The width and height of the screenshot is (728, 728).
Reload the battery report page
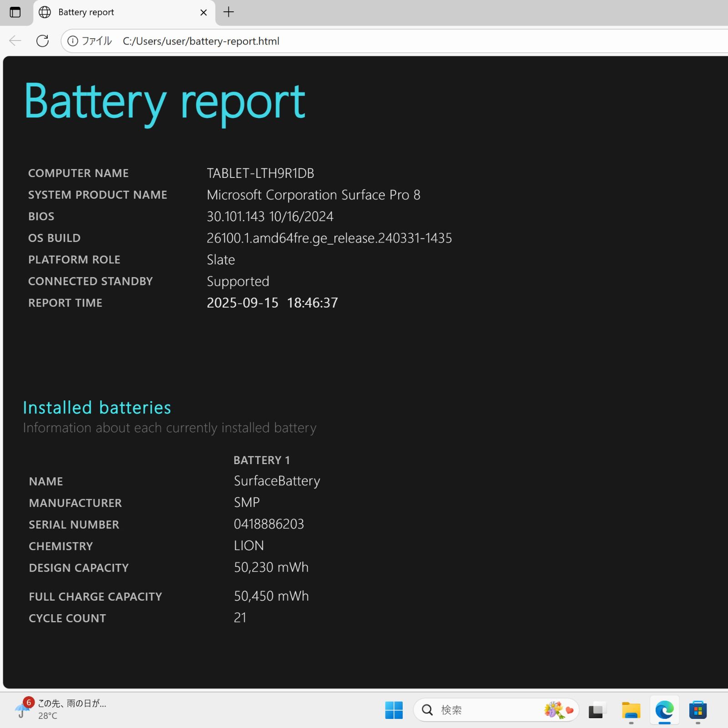(x=42, y=41)
